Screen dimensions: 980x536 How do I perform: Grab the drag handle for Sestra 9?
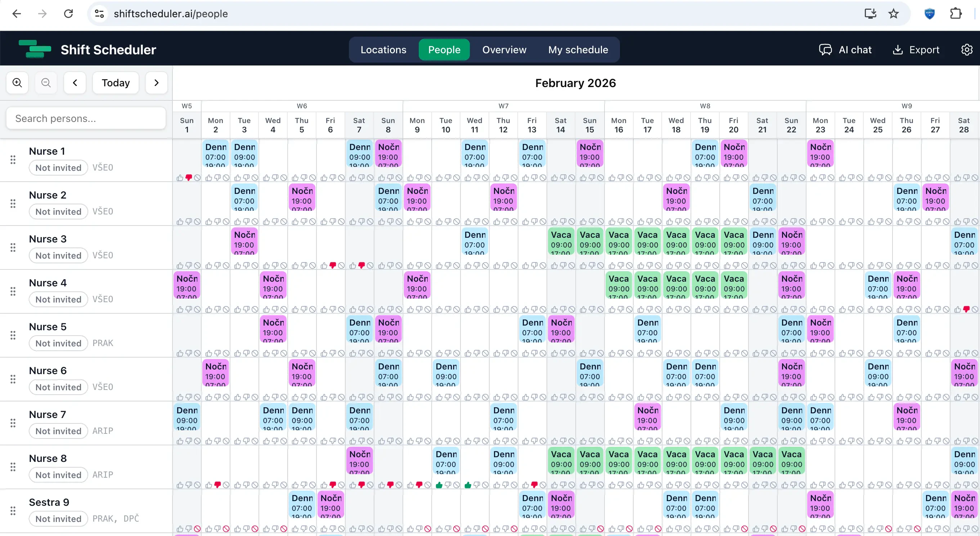(x=13, y=511)
